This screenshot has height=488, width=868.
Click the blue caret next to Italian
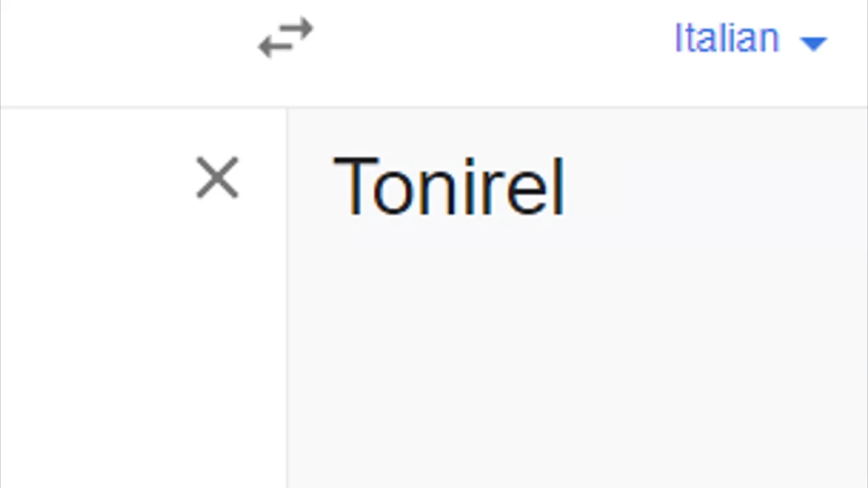tap(813, 43)
